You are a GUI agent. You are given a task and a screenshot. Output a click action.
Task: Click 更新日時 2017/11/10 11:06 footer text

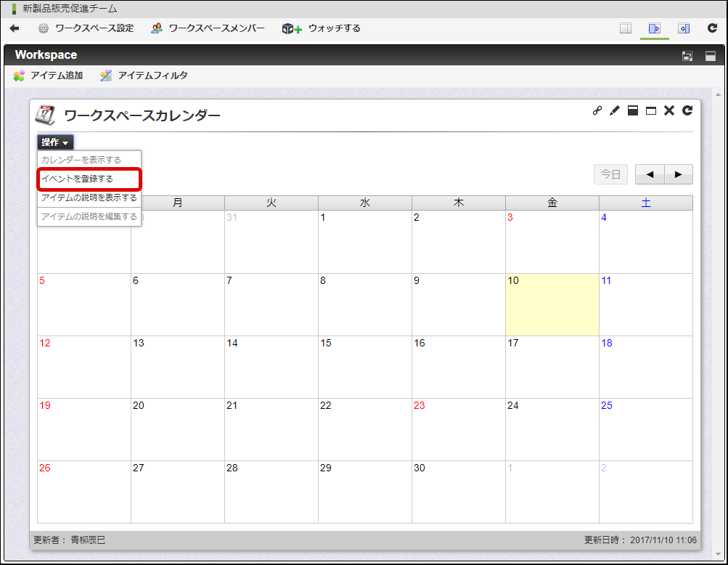tap(640, 540)
